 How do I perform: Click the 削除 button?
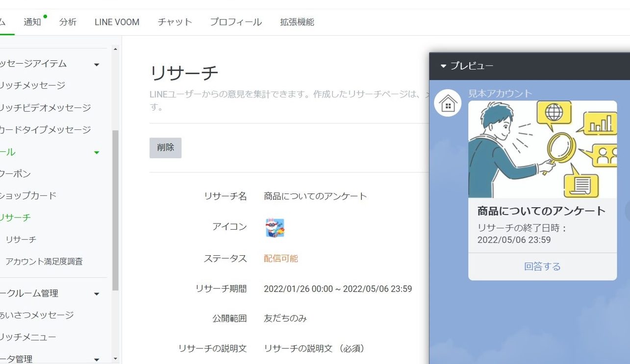click(x=166, y=148)
